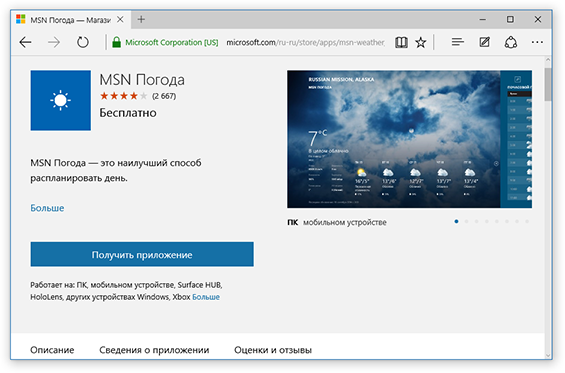Click the MSN Погода sun app icon
This screenshot has width=565, height=373.
61,100
